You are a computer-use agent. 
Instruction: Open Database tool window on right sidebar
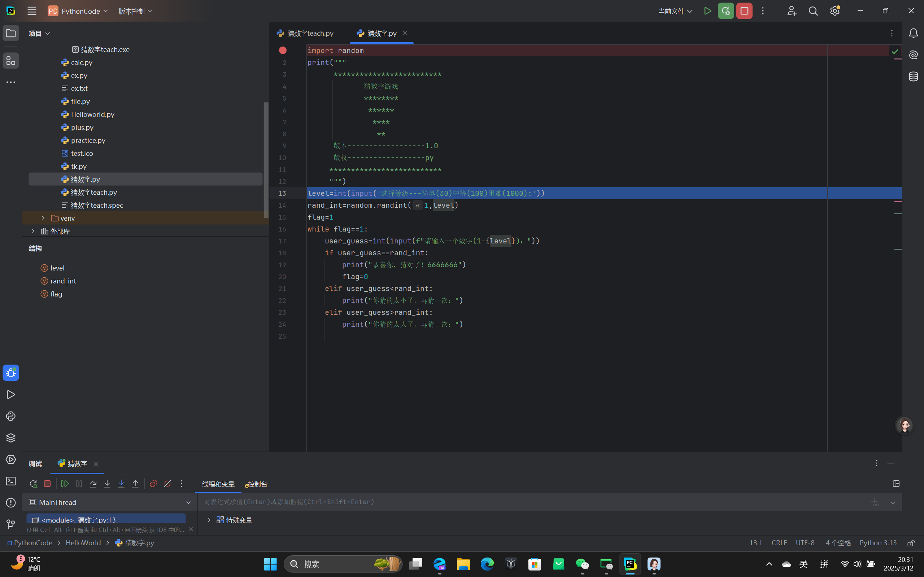(913, 76)
